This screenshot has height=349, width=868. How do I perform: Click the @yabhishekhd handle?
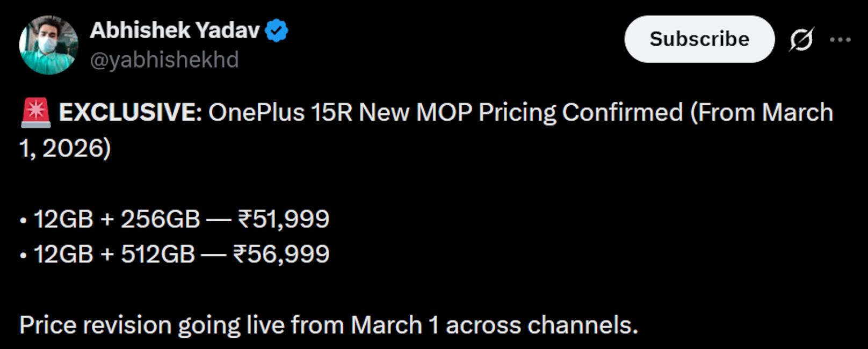coord(164,60)
